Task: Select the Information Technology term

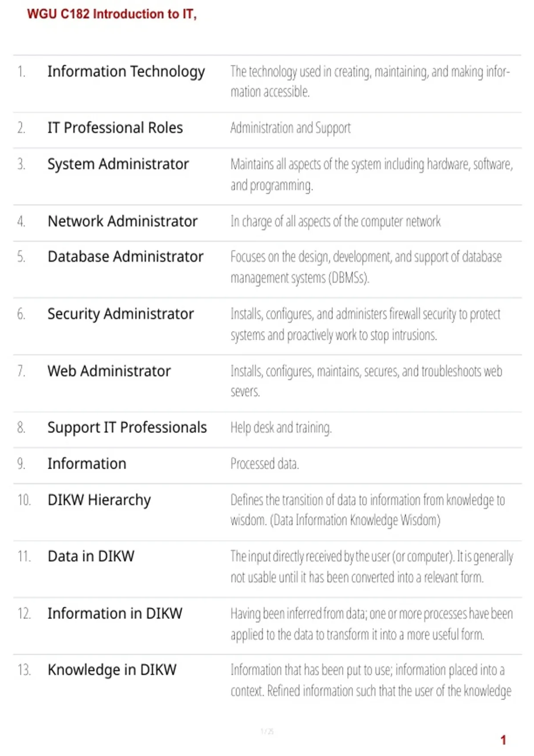Action: [126, 72]
